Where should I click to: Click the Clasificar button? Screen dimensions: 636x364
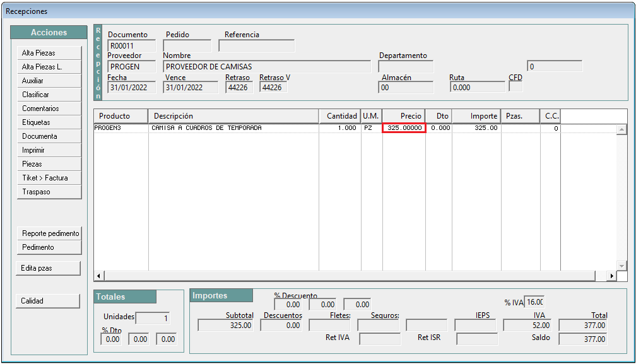[49, 95]
